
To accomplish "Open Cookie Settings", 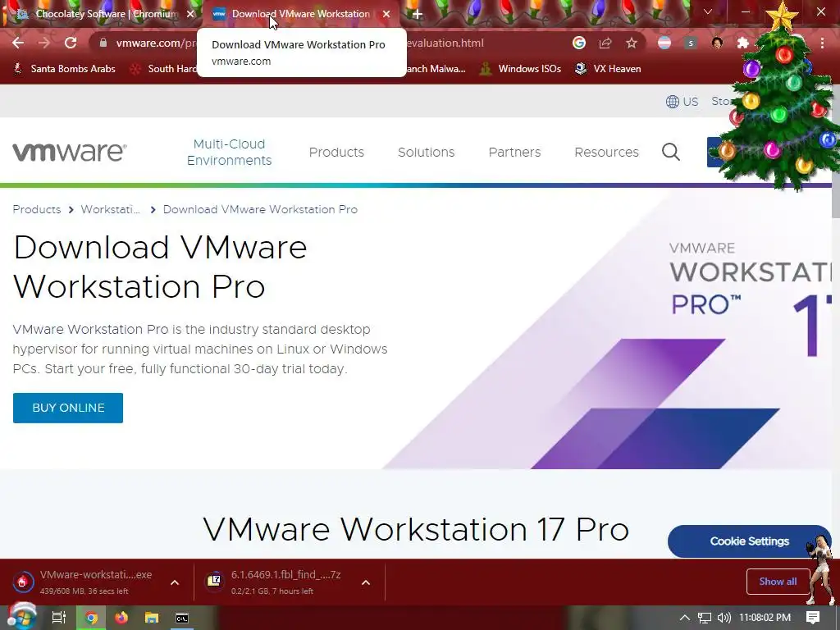I will click(x=749, y=541).
